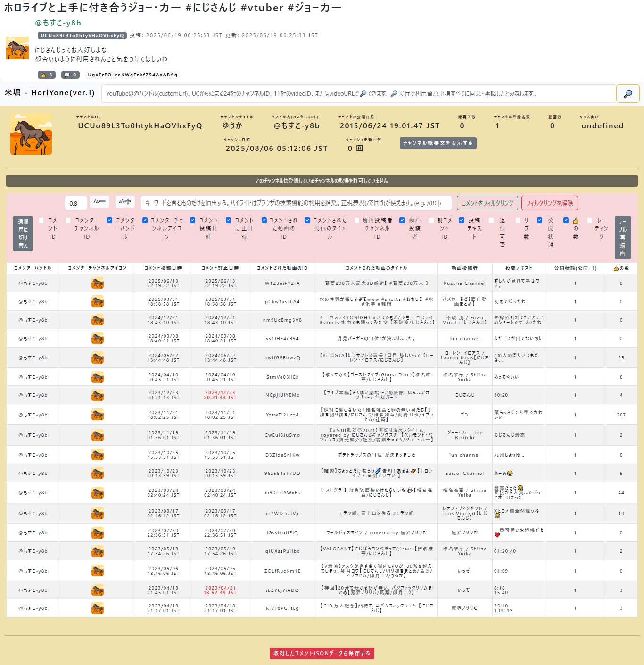The image size is (644, 665).
Task: Click commenter icon in 2024/06/22 row
Action: point(98,357)
